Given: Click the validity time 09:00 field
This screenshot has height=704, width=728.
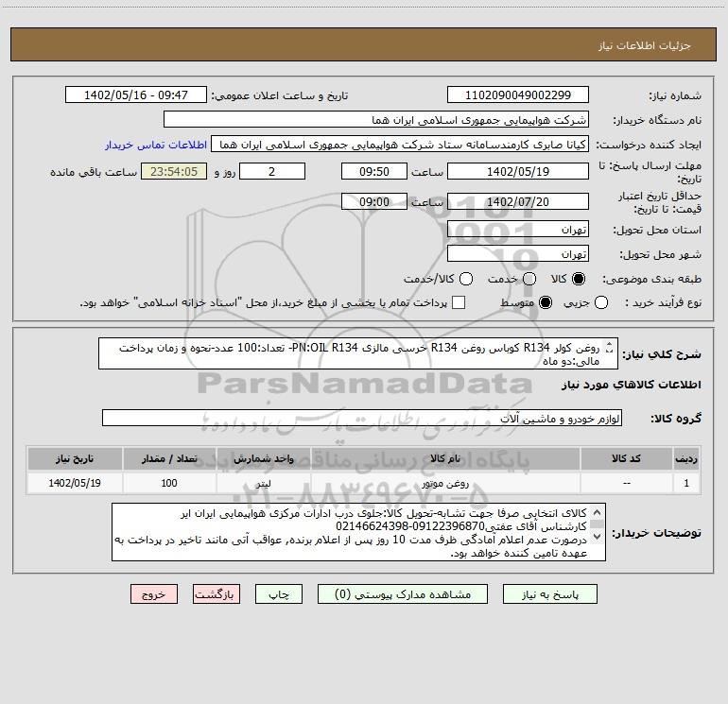Looking at the screenshot, I should pos(374,201).
